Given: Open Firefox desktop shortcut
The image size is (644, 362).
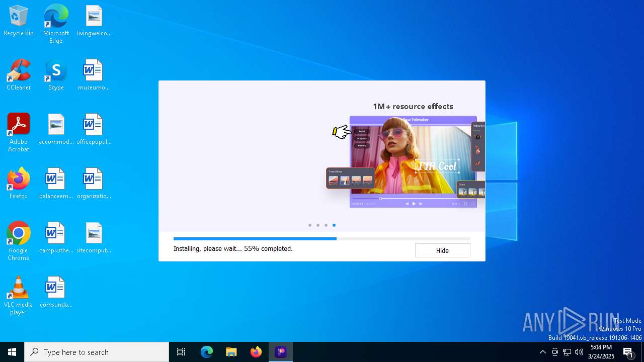Looking at the screenshot, I should click(x=19, y=184).
